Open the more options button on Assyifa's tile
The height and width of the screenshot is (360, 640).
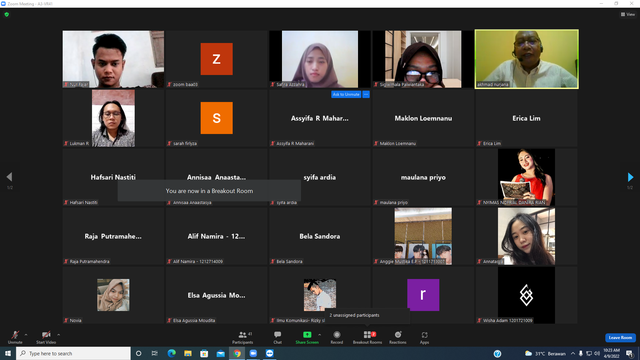coord(366,94)
